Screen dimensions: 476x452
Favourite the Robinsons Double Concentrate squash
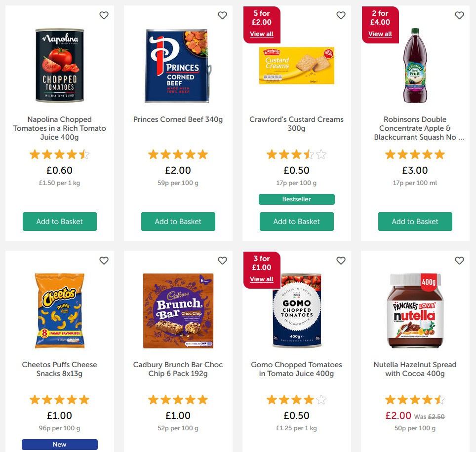[x=459, y=15]
